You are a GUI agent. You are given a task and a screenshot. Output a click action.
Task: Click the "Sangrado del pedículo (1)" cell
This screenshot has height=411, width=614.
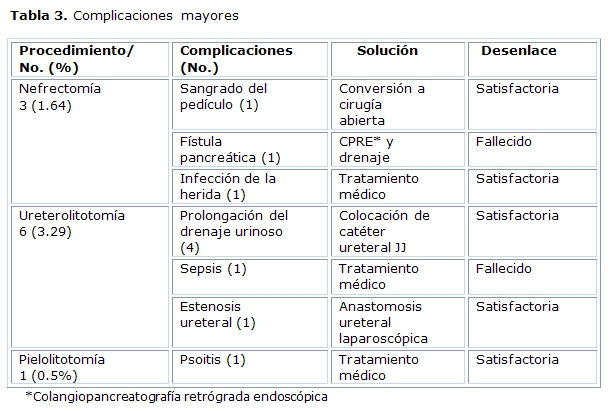click(223, 97)
